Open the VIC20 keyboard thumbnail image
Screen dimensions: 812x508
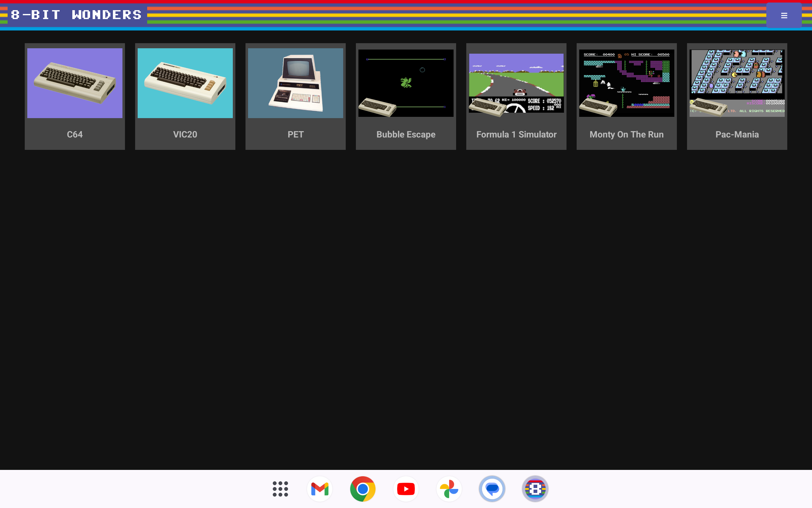tap(185, 83)
